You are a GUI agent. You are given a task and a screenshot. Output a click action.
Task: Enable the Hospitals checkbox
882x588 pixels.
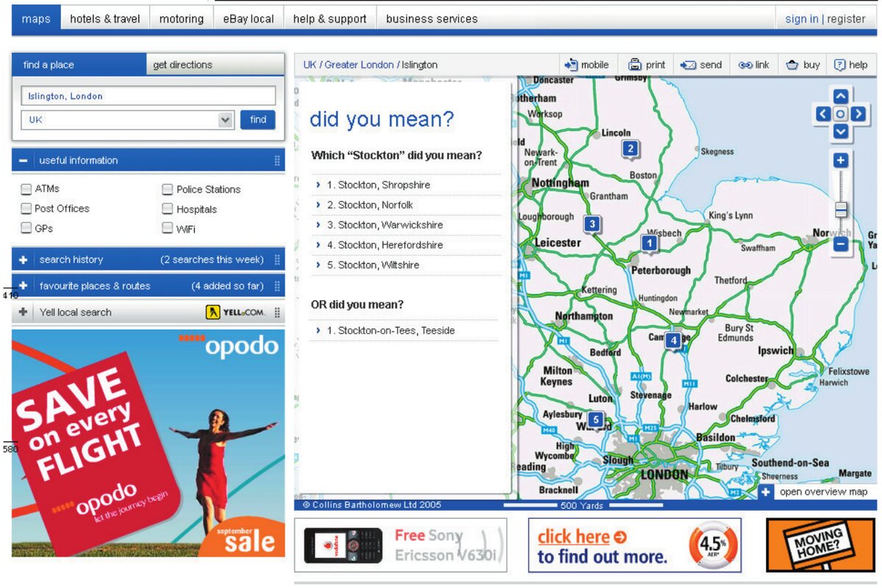[x=168, y=209]
